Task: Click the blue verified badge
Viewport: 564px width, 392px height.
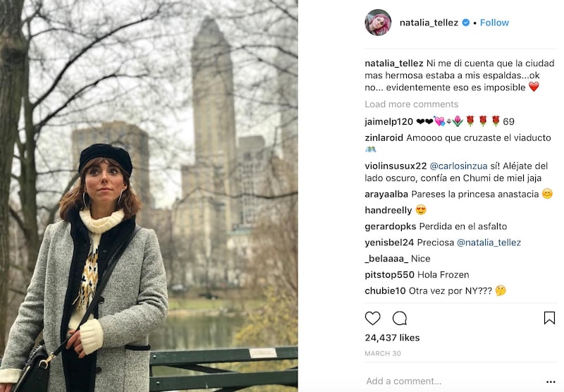Action: (466, 23)
